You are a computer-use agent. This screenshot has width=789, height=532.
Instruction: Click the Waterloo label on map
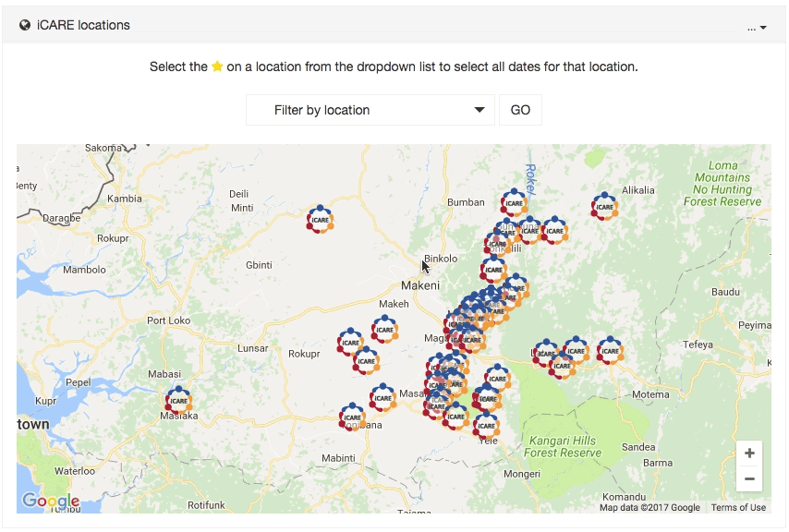[x=75, y=471]
